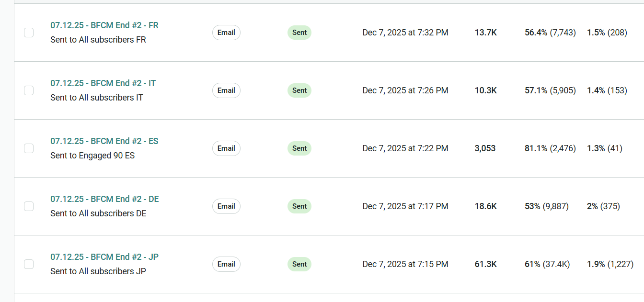Tick the checkbox for the ES campaign
Screen dimensions: 644x302
pyautogui.click(x=29, y=148)
